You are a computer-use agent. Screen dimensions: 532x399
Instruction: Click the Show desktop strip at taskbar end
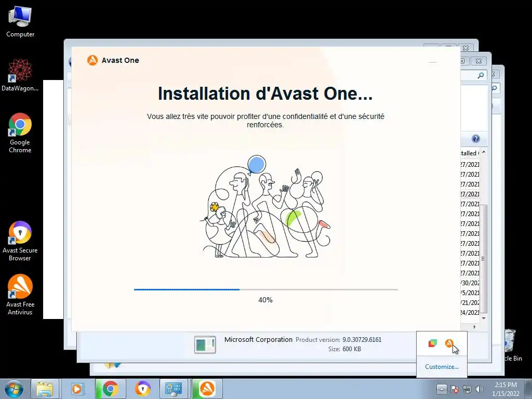[529, 389]
